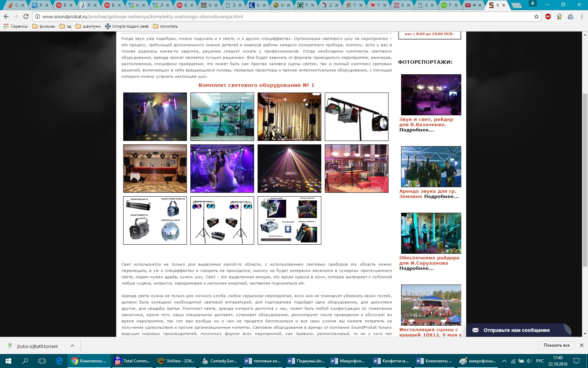Viewport: 588px width, 368px height.
Task: Switch to the Конфетти Word document window
Action: point(391,361)
